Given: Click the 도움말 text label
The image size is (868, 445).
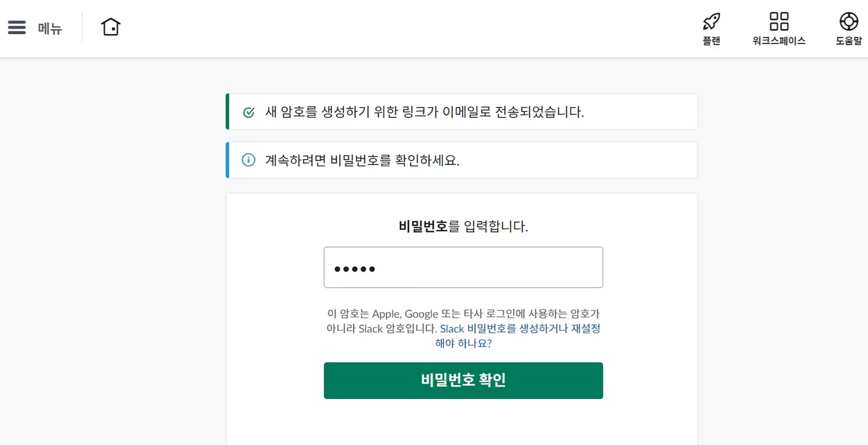Looking at the screenshot, I should [x=849, y=41].
